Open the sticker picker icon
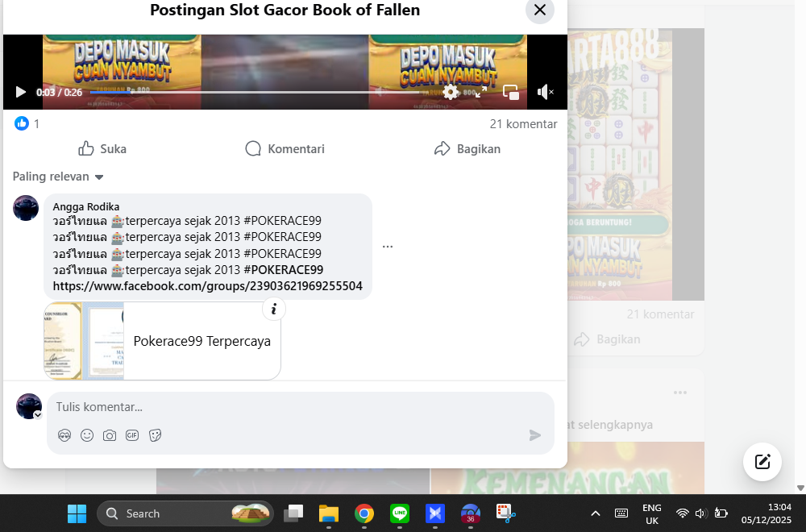Screen dimensions: 806x532 (155, 435)
